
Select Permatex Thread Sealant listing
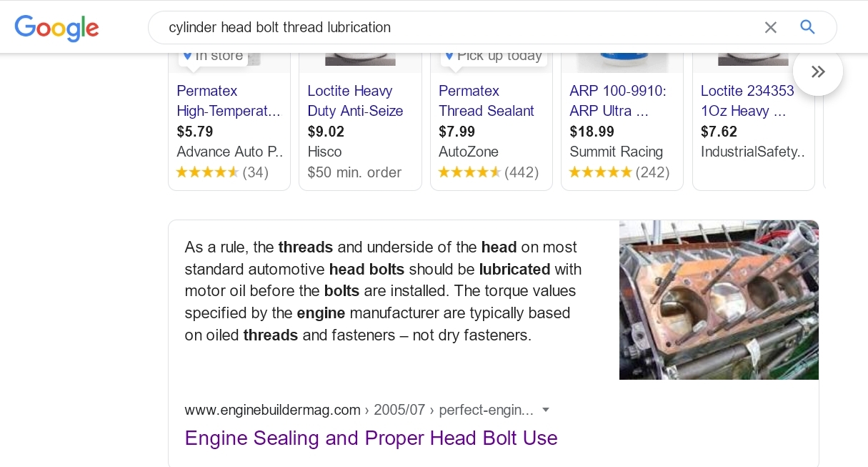[486, 101]
